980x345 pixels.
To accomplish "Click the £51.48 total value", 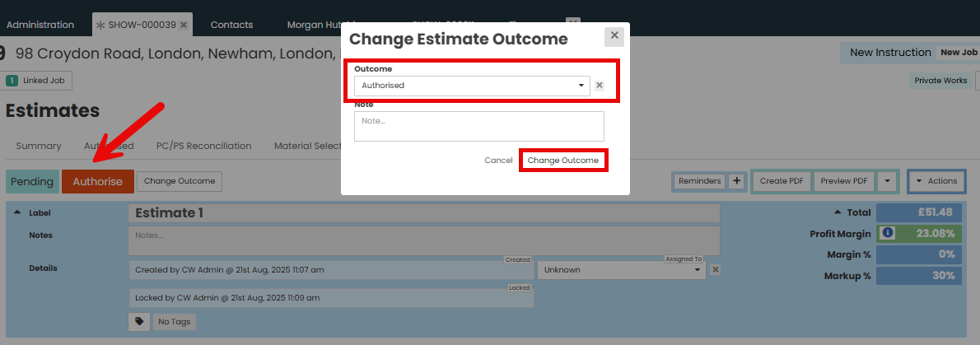I will click(x=918, y=212).
